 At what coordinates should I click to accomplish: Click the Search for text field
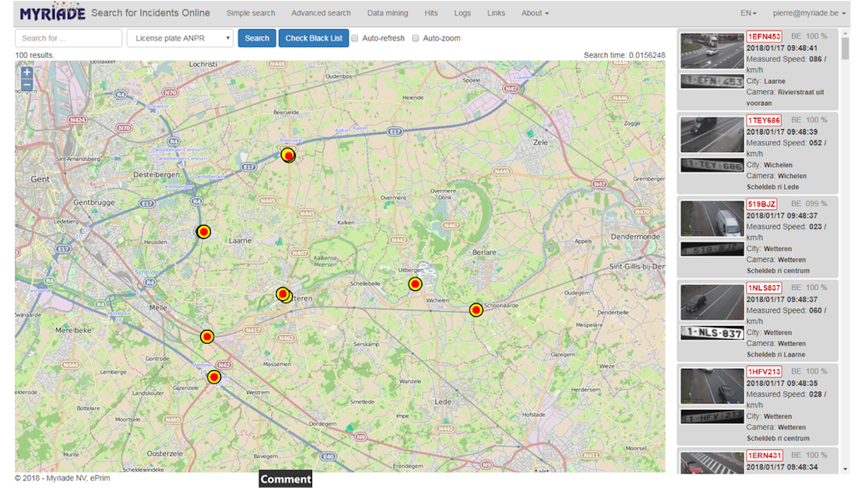click(68, 38)
